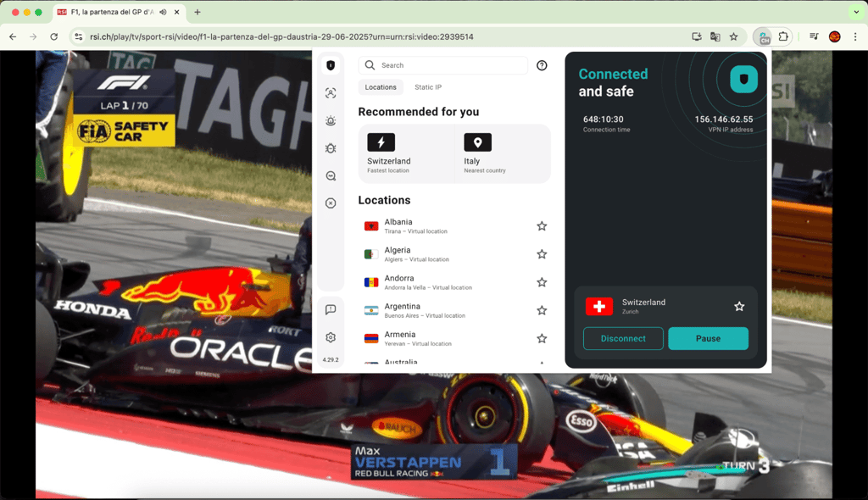Favorite Algeria with its star

pos(542,254)
